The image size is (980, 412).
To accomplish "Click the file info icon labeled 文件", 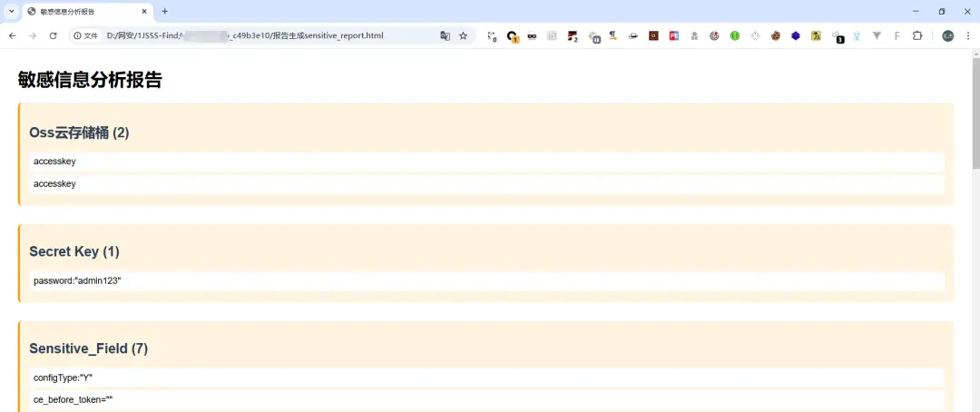I will pos(85,35).
